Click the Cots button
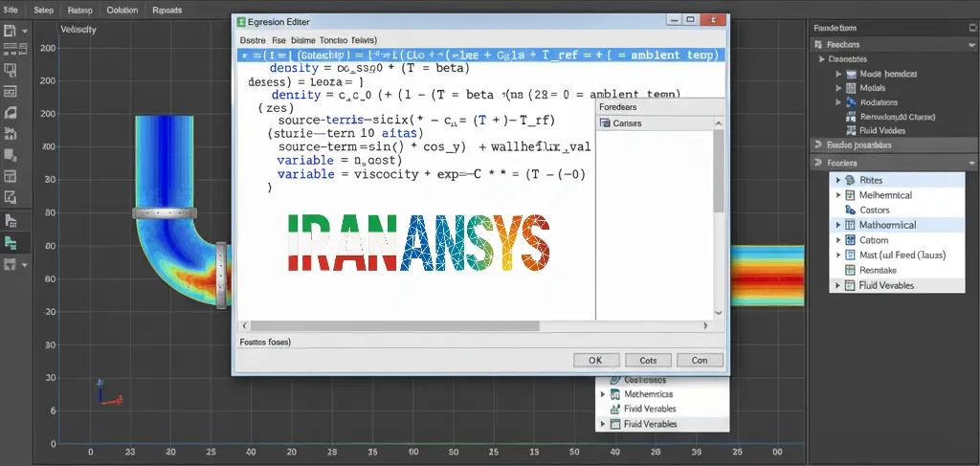 [648, 361]
